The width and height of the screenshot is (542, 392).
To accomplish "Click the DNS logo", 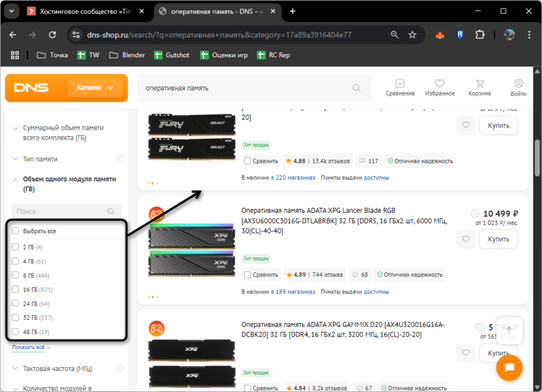I will pyautogui.click(x=31, y=88).
